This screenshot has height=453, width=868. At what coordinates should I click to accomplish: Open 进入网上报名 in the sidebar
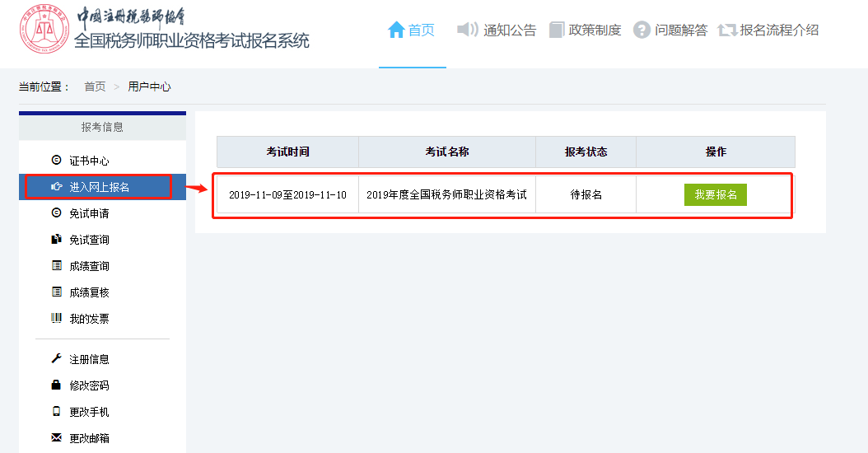pyautogui.click(x=99, y=187)
